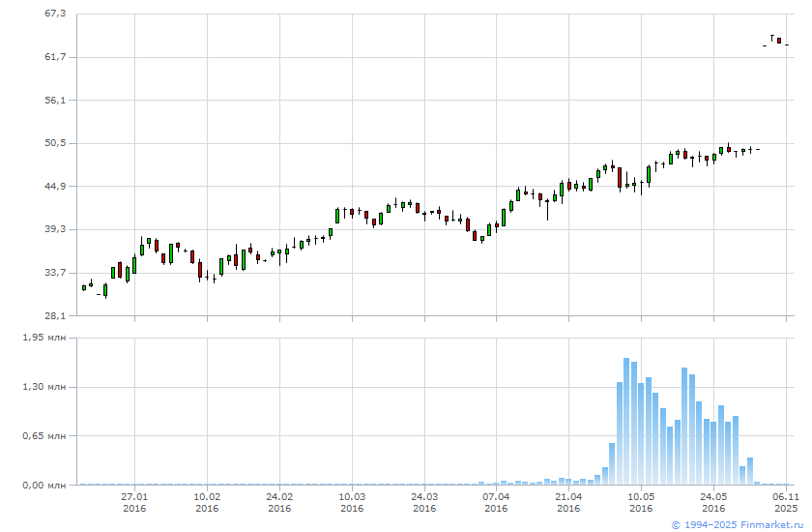This screenshot has width=812, height=532.
Task: Click the 21.04 2016 date label
Action: tap(568, 502)
